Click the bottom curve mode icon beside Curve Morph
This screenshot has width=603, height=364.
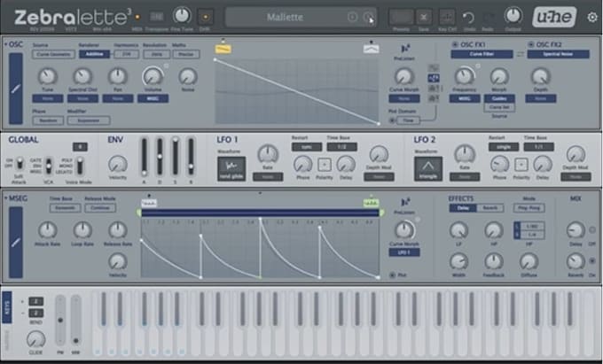[434, 98]
